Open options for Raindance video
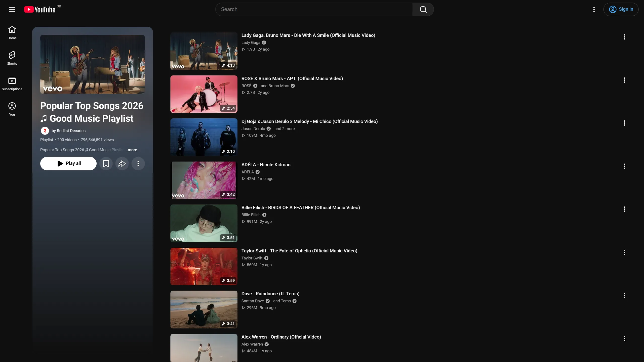 point(624,295)
